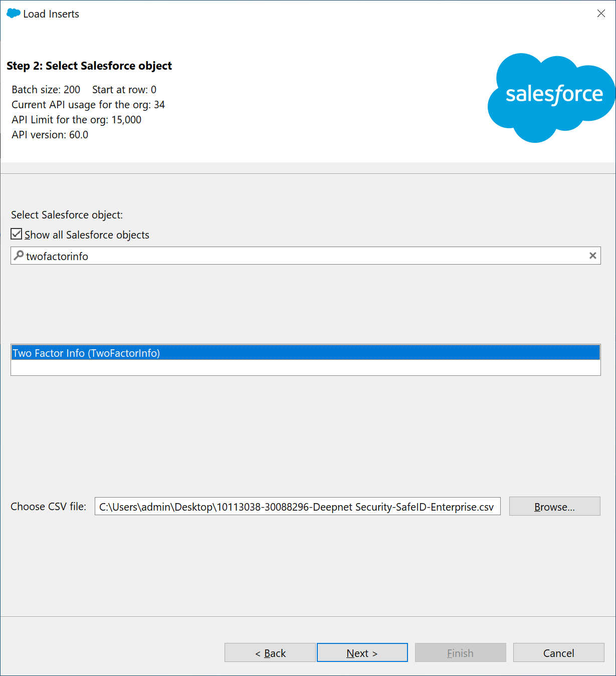Click the magnifier search icon
Screen dimensions: 616x676
tap(19, 256)
